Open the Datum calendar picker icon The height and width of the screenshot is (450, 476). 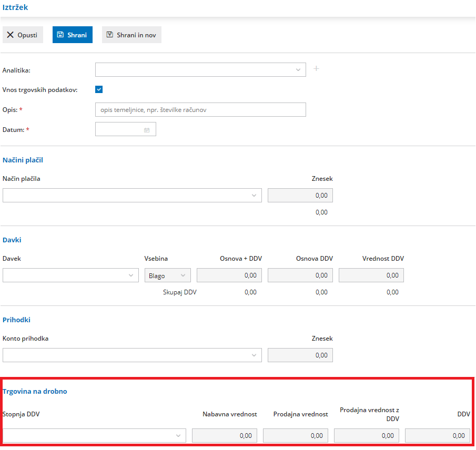point(147,130)
